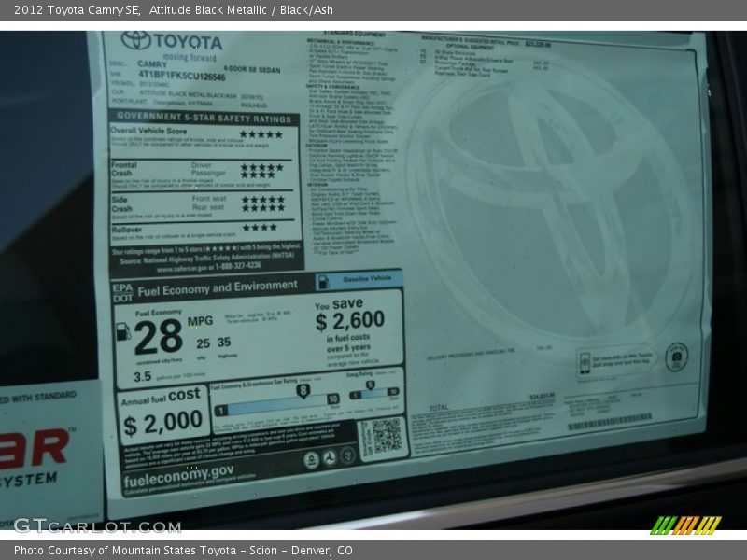The width and height of the screenshot is (747, 560).
Task: Click the 'Rollover' label
Action: coord(127,230)
